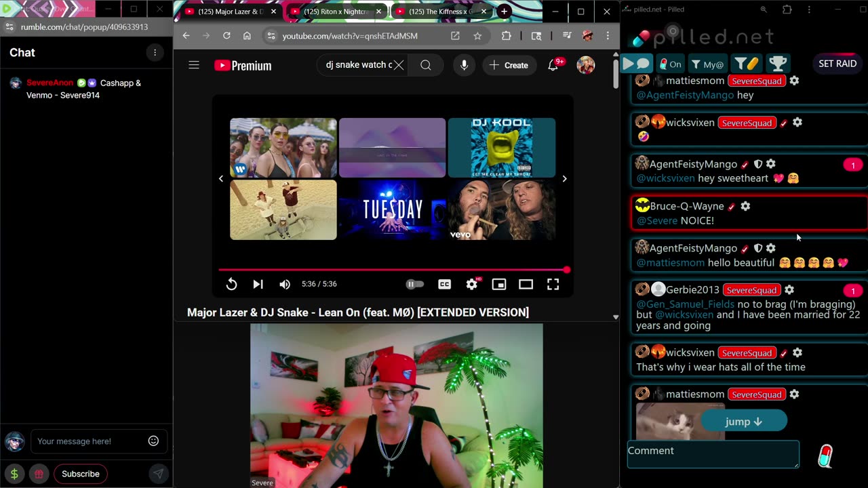Image resolution: width=868 pixels, height=488 pixels.
Task: Open YouTube notifications bell
Action: [x=553, y=65]
